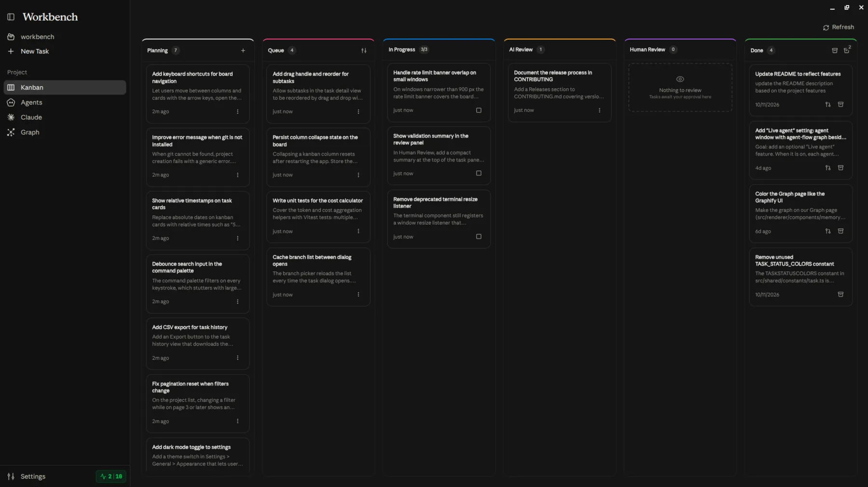Select Kanban in the Project sidebar
The height and width of the screenshot is (487, 868).
coord(65,88)
